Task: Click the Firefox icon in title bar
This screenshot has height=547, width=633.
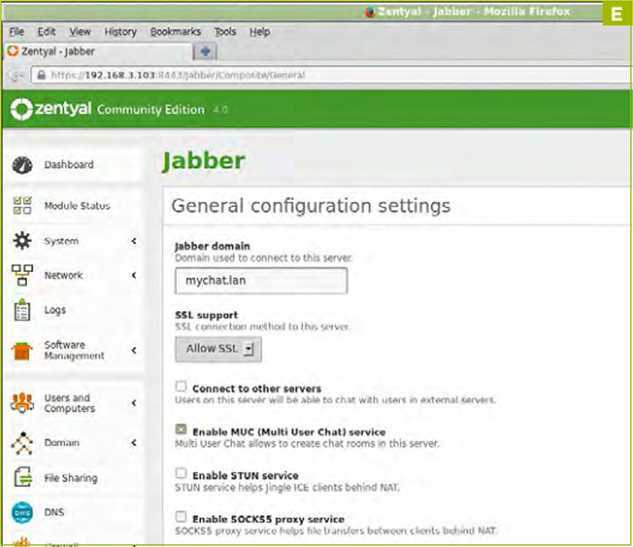Action: click(370, 12)
